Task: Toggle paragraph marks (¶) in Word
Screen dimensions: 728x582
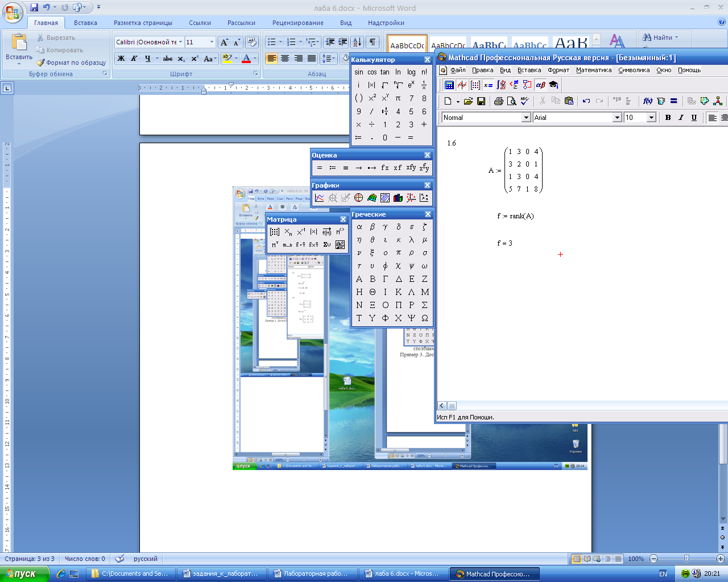Action: click(x=372, y=42)
